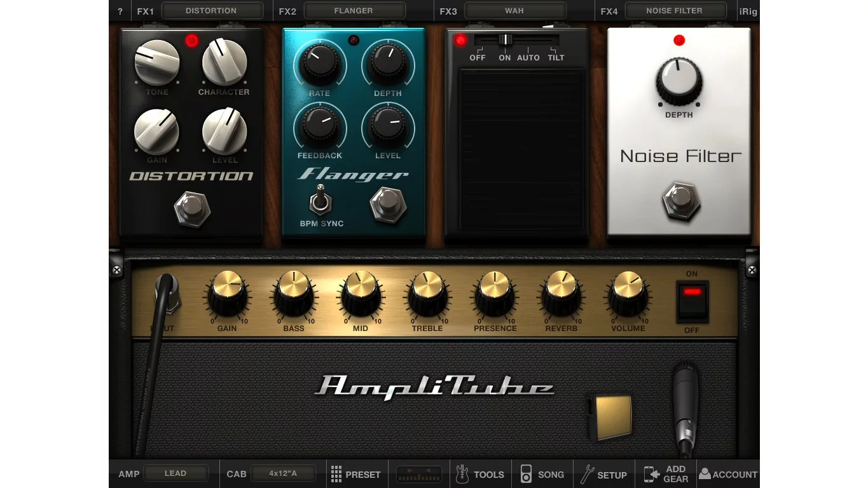Click the iRig label in the top corner
The image size is (868, 488).
(x=748, y=10)
